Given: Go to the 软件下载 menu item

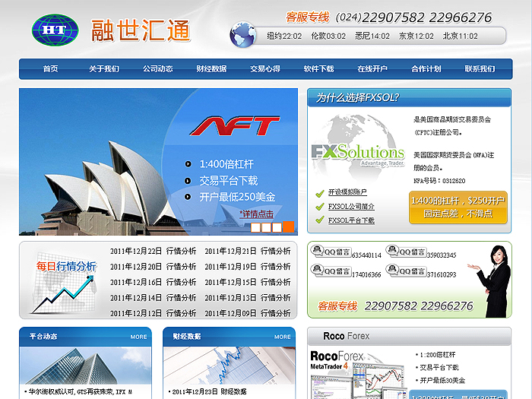Looking at the screenshot, I should [318, 69].
